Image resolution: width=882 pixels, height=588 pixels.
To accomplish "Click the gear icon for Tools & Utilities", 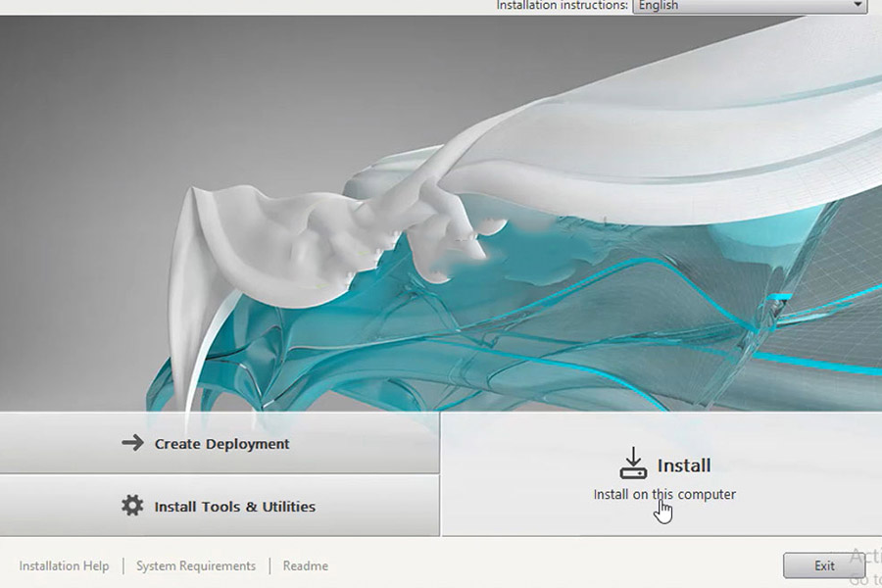I will click(132, 506).
